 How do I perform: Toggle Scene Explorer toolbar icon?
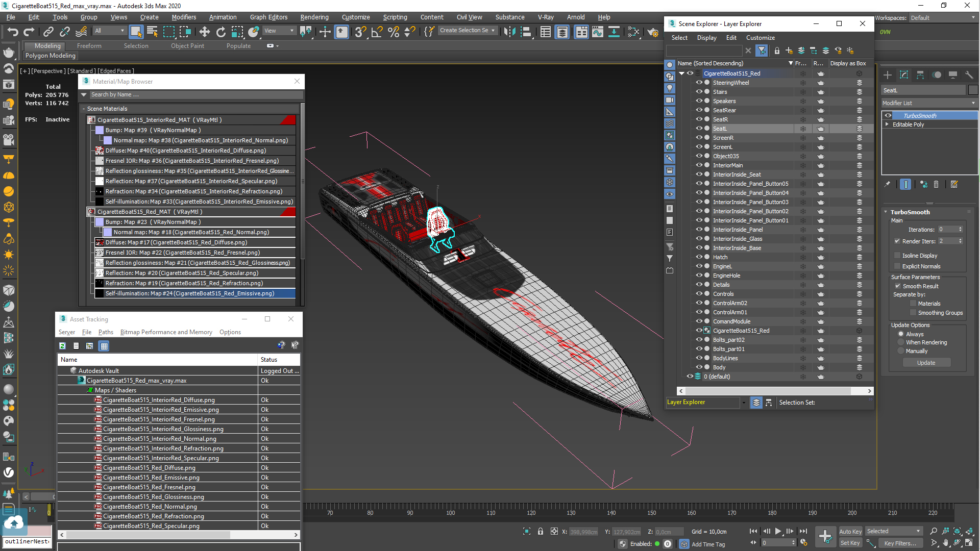545,32
